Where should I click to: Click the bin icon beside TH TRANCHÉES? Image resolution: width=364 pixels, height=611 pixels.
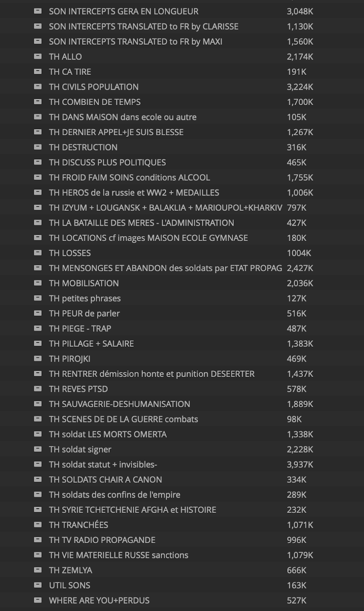(x=38, y=525)
